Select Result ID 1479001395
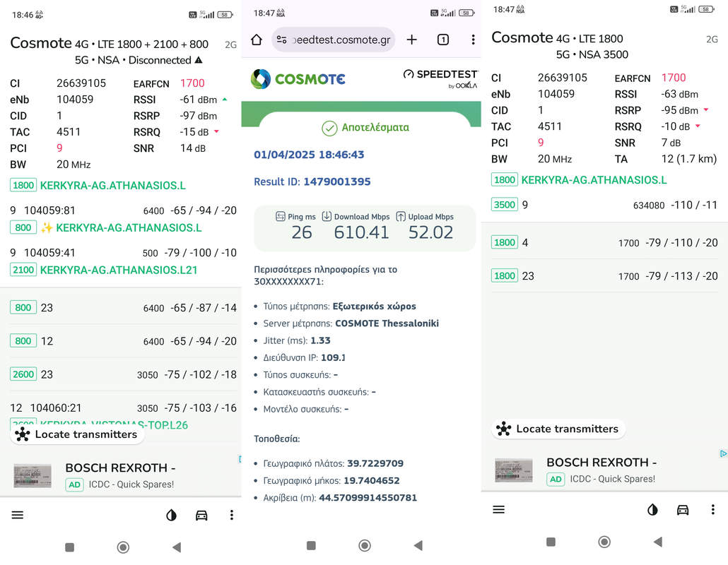The height and width of the screenshot is (565, 728). point(312,182)
